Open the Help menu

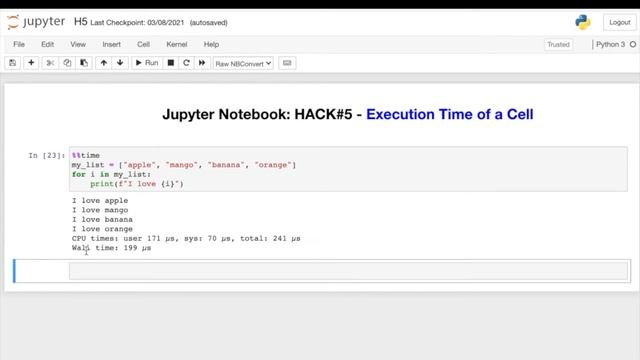click(211, 44)
